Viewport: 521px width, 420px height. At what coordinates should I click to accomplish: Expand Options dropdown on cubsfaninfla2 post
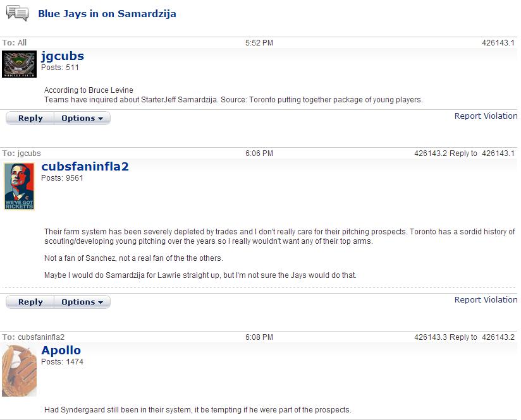pyautogui.click(x=82, y=302)
